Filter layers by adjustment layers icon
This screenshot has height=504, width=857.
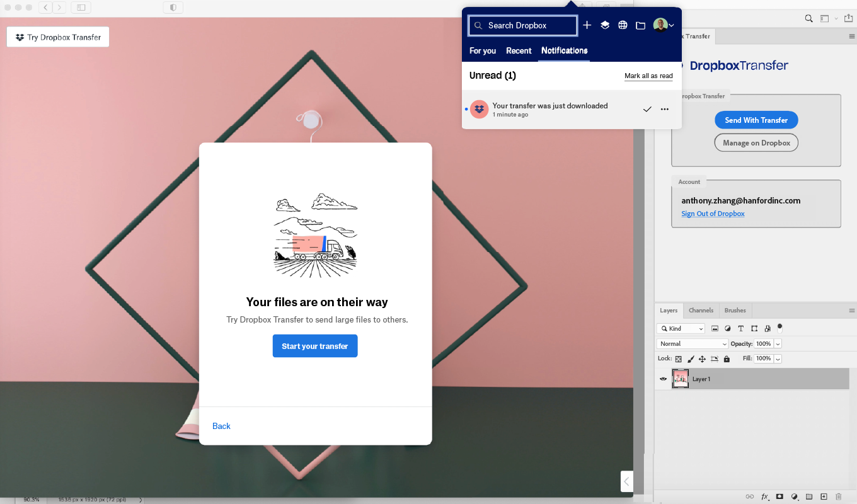728,328
